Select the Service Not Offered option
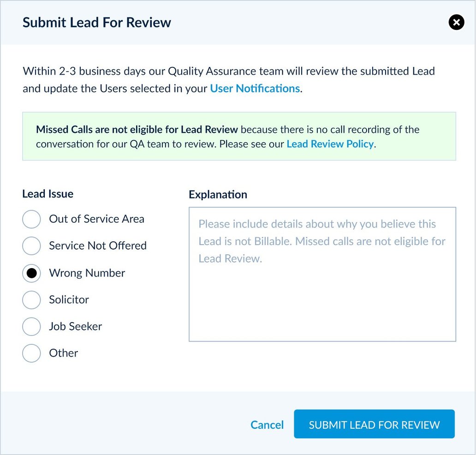This screenshot has width=476, height=455. point(31,246)
